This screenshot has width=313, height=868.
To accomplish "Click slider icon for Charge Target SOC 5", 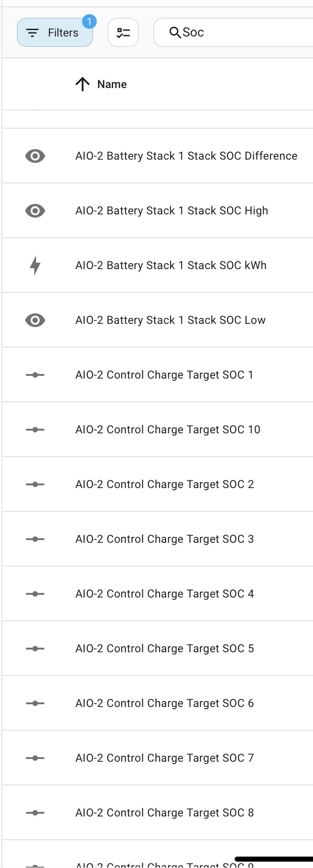I will pyautogui.click(x=35, y=649).
